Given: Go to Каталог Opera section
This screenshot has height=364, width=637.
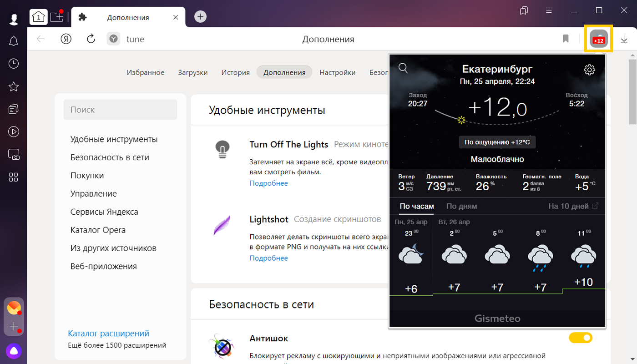Looking at the screenshot, I should (98, 230).
